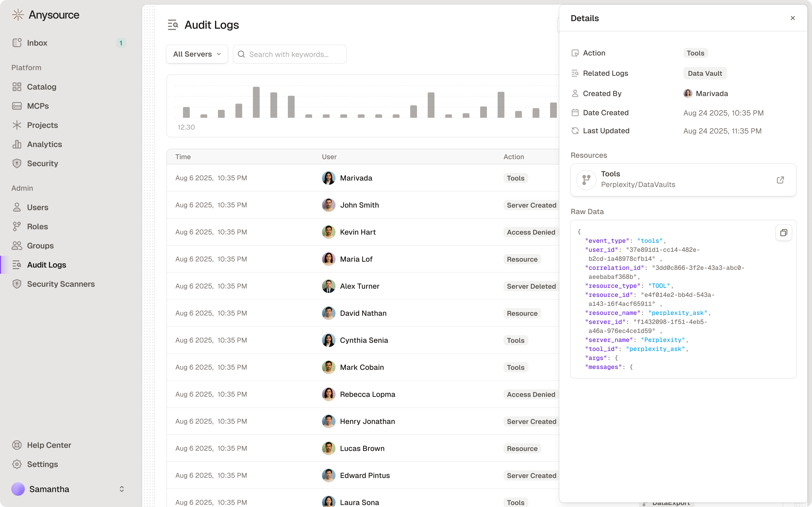Open the All Servers dropdown
The height and width of the screenshot is (507, 812).
(197, 54)
